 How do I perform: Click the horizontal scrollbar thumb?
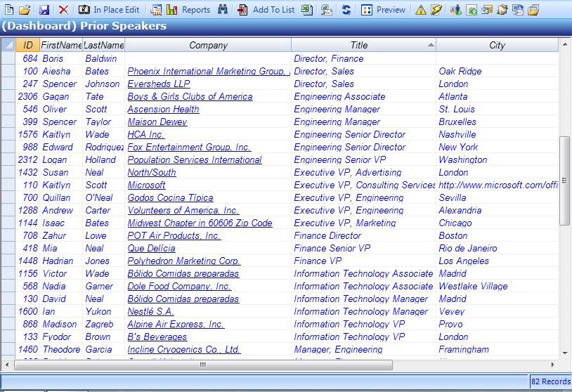(x=203, y=365)
